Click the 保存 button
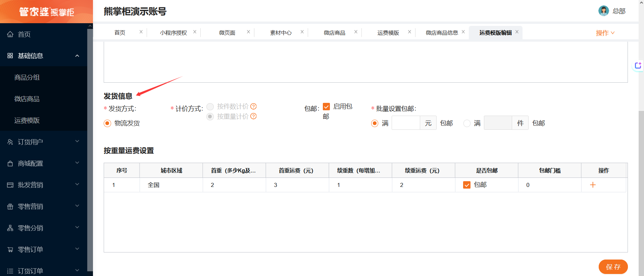644x276 pixels. tap(613, 267)
